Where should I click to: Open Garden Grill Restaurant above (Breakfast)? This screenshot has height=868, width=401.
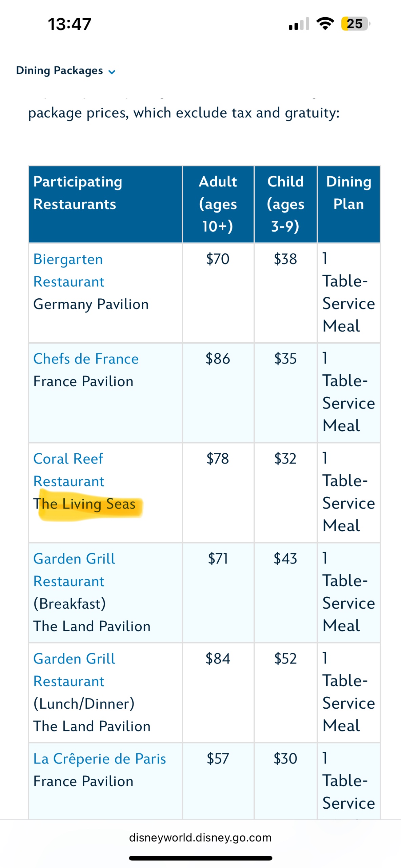coord(74,570)
